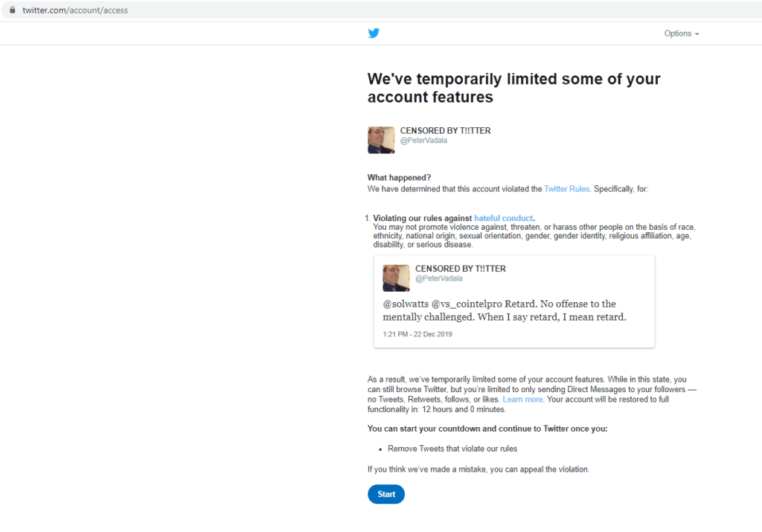Viewport: 762px width, 532px height.
Task: Click the profile avatar below the heading
Action: click(381, 140)
